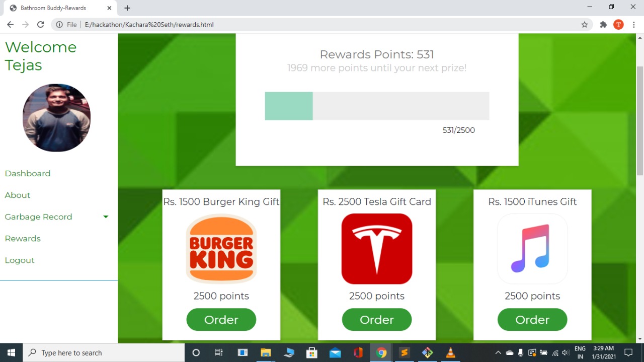Click the address bar URL field
Screen dimensions: 644x362
[322, 25]
